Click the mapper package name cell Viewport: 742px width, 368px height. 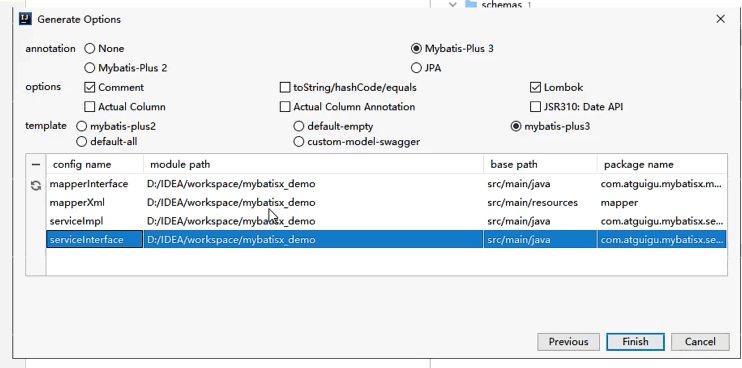coord(662,202)
